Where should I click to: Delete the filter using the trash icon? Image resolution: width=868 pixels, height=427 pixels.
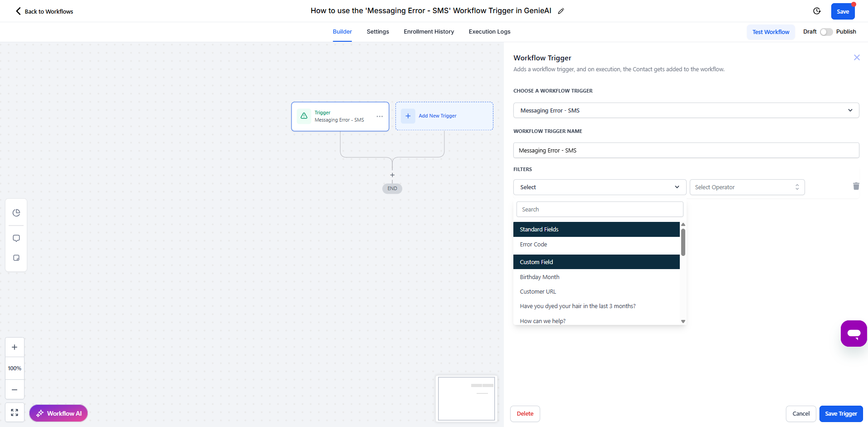point(856,187)
